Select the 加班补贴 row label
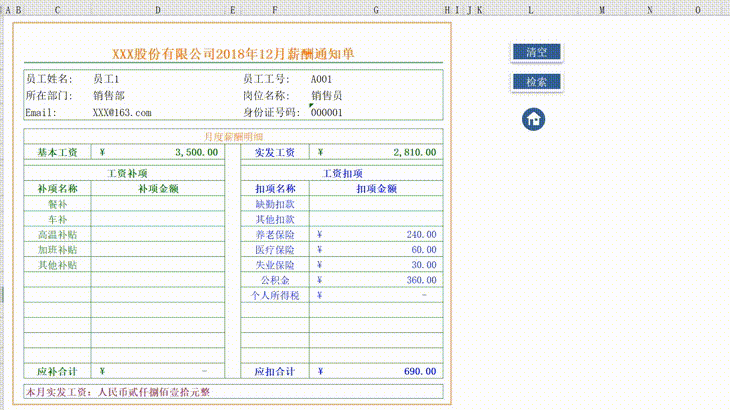 57,249
